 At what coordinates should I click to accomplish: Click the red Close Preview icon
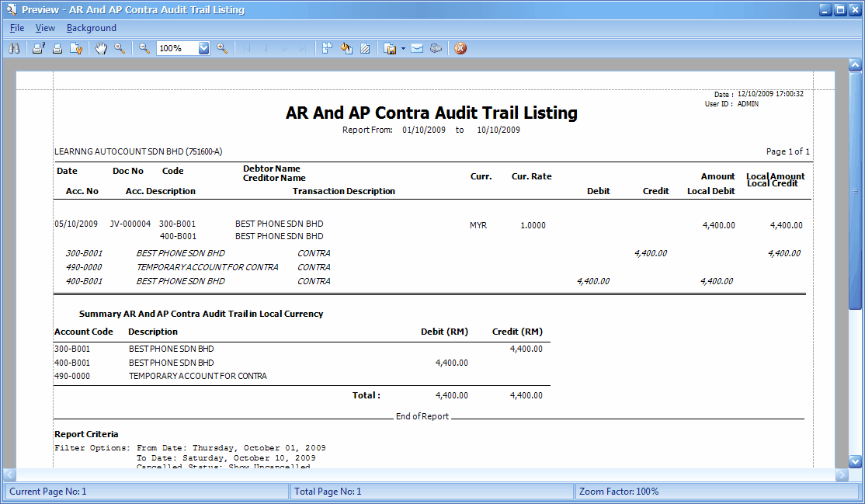coord(460,48)
